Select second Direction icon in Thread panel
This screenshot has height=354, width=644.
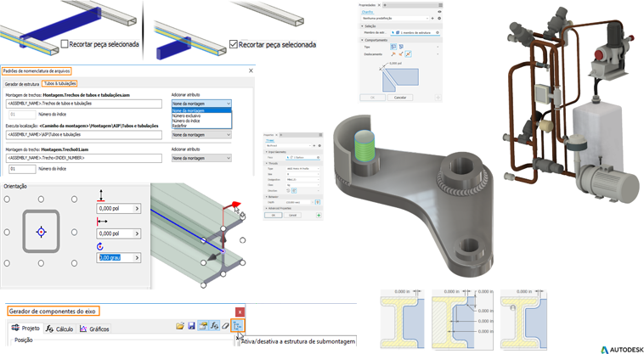click(x=294, y=191)
